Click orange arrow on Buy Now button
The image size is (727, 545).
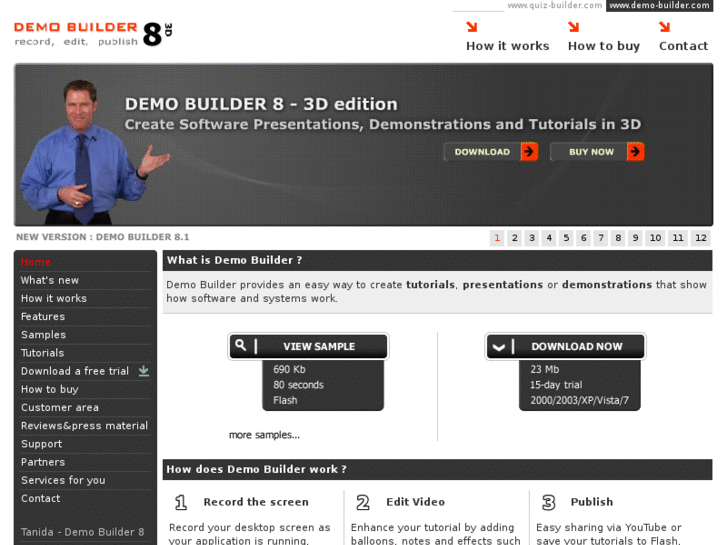[635, 152]
